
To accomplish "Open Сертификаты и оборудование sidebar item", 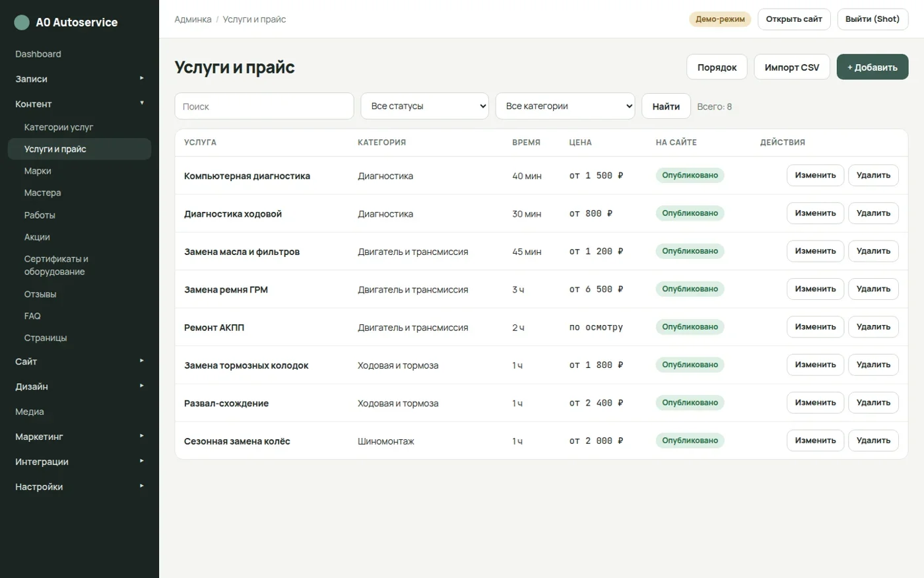I will 79,266.
